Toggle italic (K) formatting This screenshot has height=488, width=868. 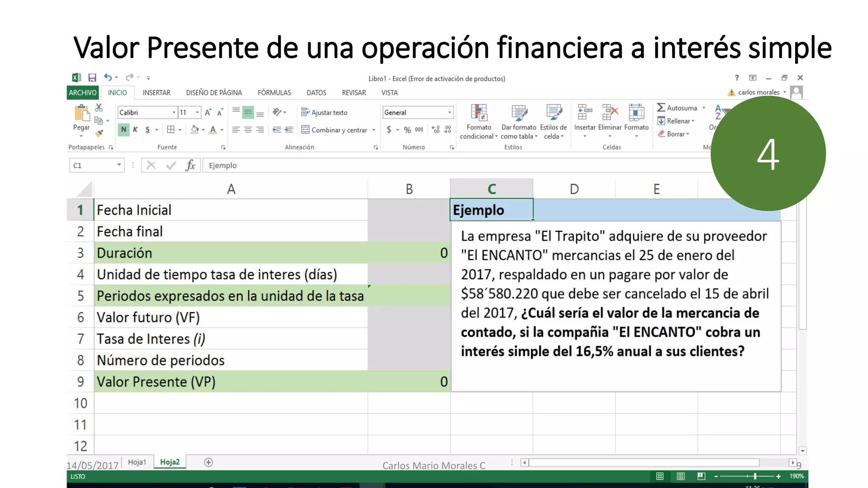pyautogui.click(x=135, y=130)
